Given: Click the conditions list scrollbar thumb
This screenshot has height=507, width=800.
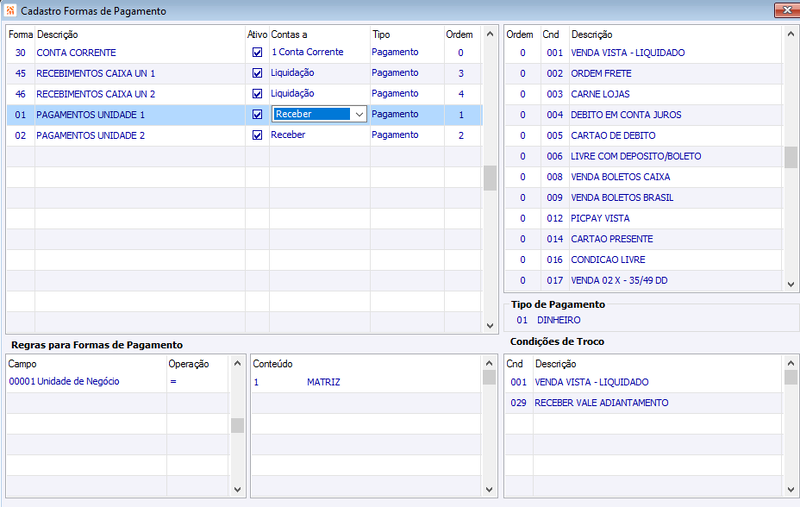Looking at the screenshot, I should (x=790, y=157).
